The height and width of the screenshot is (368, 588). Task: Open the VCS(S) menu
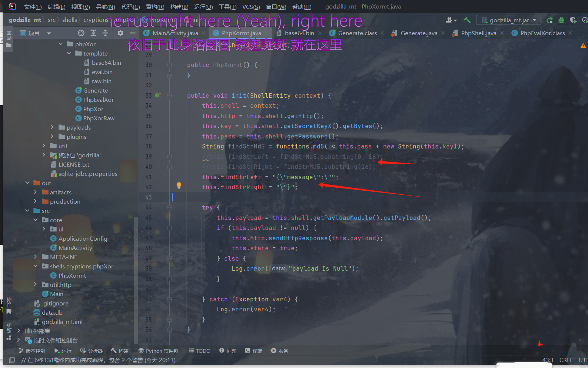[251, 7]
